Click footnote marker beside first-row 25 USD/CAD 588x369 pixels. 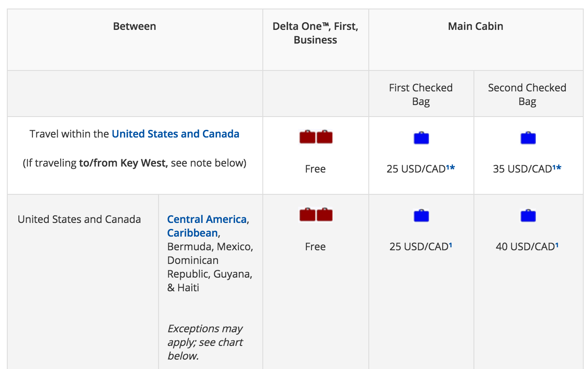tap(450, 168)
